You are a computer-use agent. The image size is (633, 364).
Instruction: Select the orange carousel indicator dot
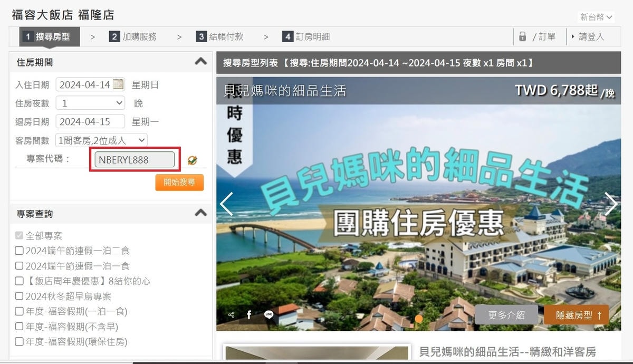(x=419, y=319)
